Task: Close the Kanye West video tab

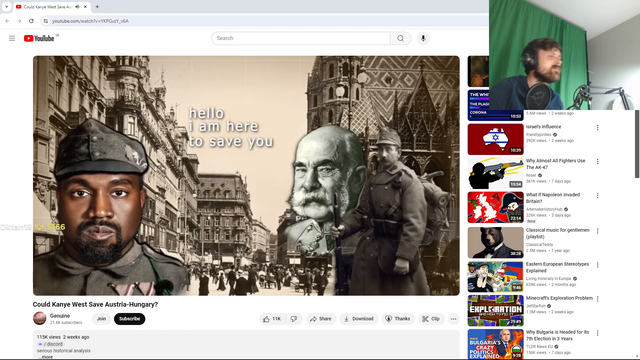Action: 85,7
